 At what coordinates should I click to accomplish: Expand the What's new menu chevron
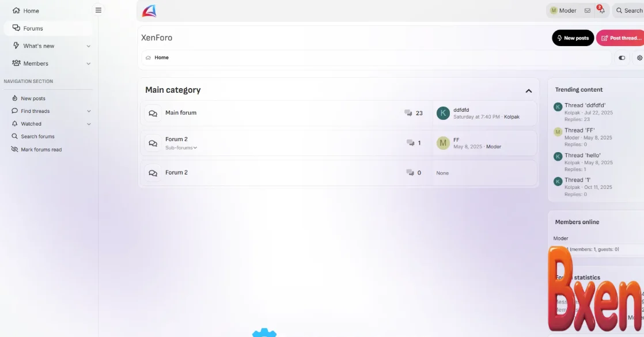coord(89,46)
